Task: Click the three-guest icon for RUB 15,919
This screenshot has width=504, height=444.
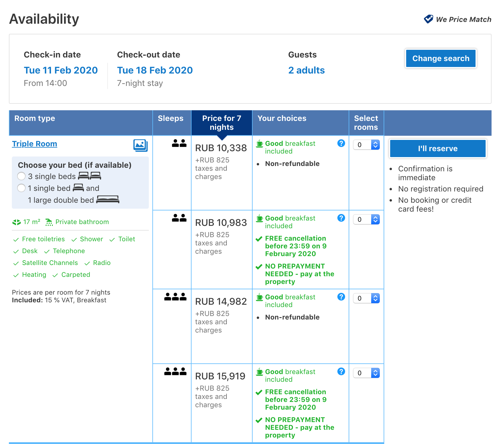Action: coord(175,372)
